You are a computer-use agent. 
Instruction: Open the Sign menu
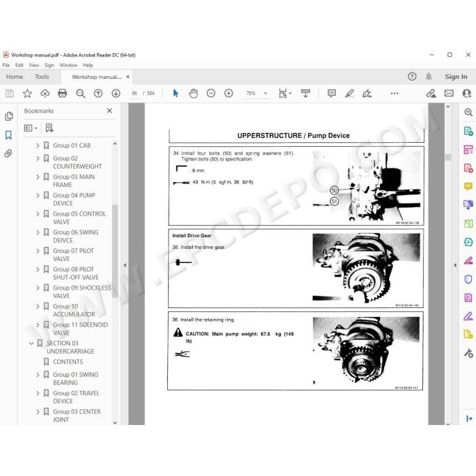point(49,65)
